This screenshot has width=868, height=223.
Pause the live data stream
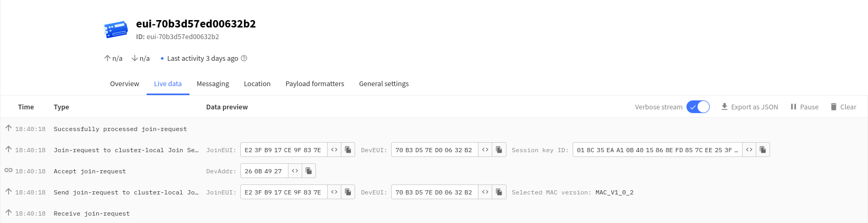[804, 107]
